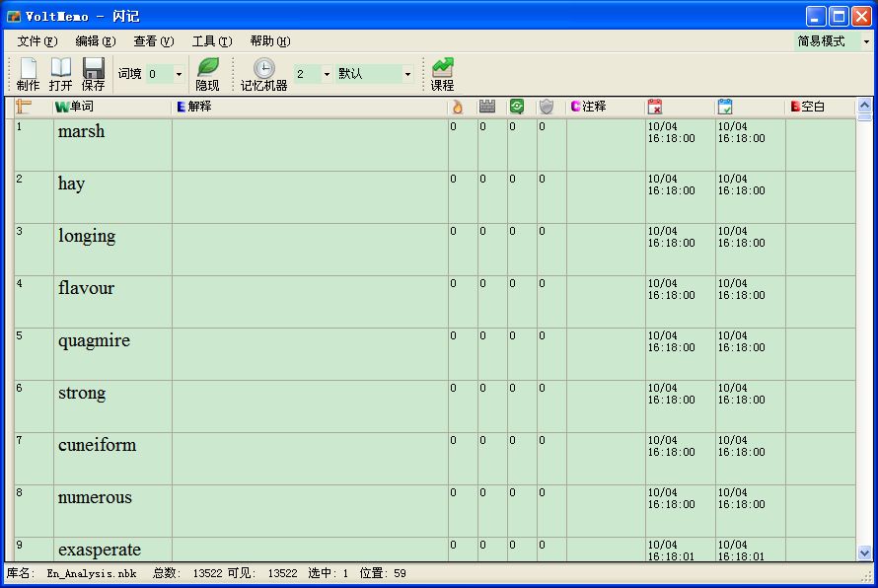This screenshot has width=878, height=588.
Task: Select the word "cuneiform"
Action: (98, 445)
